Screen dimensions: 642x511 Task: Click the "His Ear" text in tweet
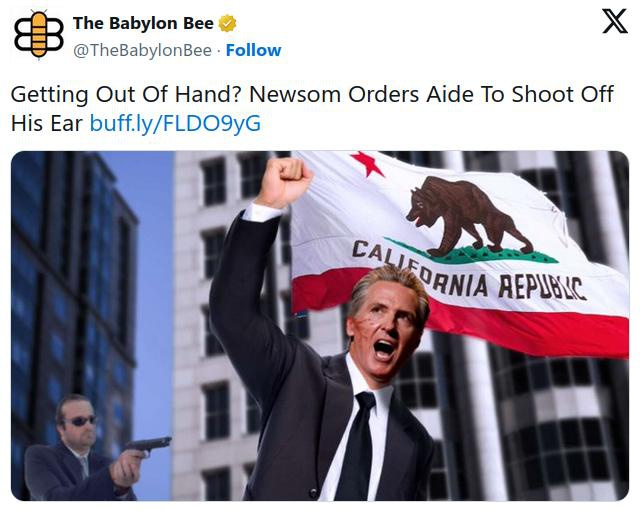pyautogui.click(x=47, y=123)
